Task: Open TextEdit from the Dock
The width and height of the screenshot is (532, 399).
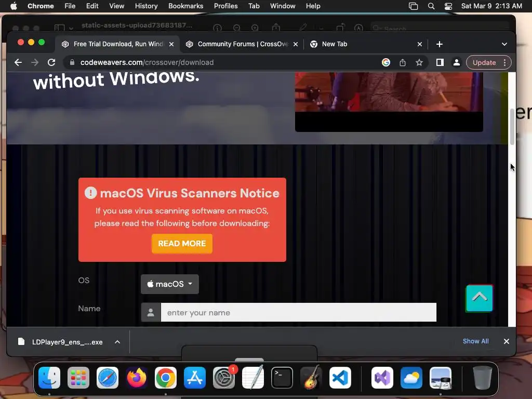Action: pos(253,378)
